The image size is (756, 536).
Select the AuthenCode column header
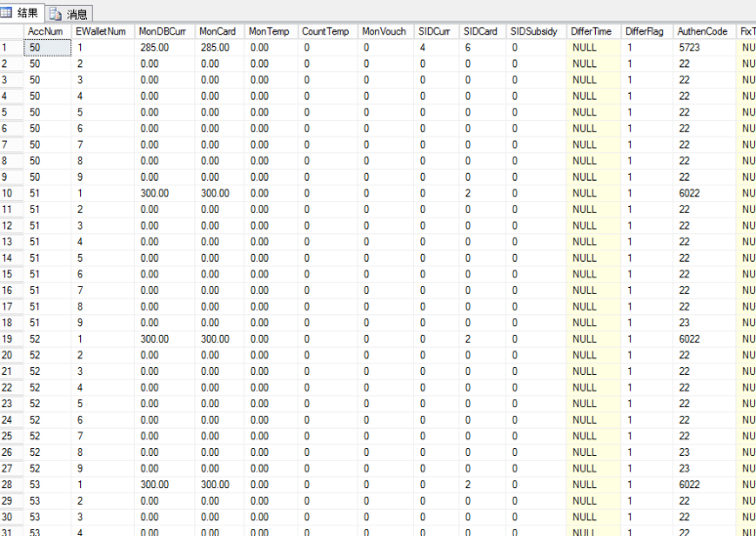pos(702,31)
